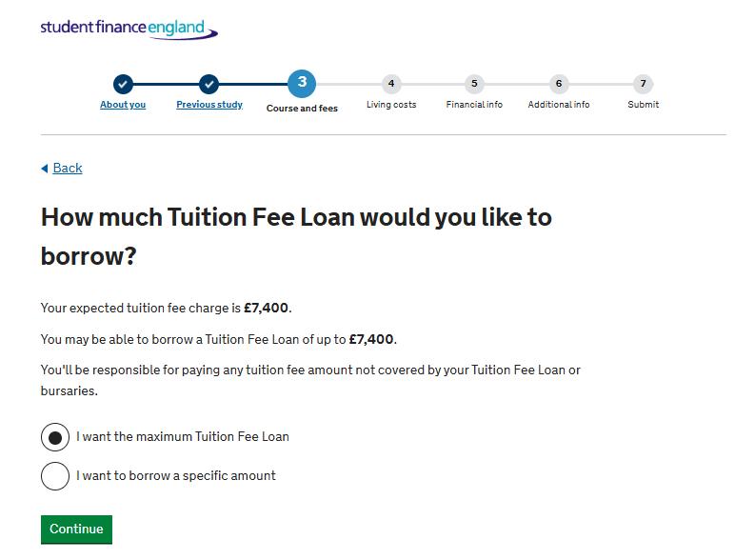Click the About you checkmark step circle
This screenshot has width=735, height=560.
[123, 84]
